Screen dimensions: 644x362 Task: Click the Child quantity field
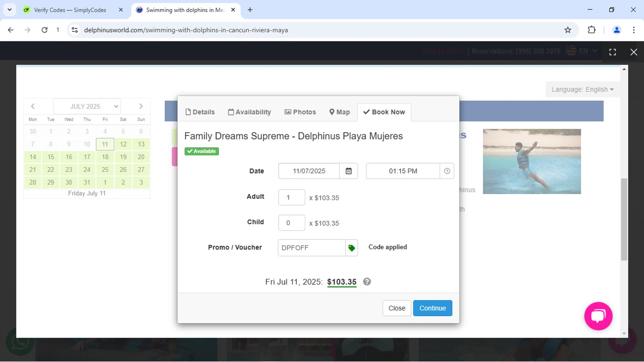(292, 223)
